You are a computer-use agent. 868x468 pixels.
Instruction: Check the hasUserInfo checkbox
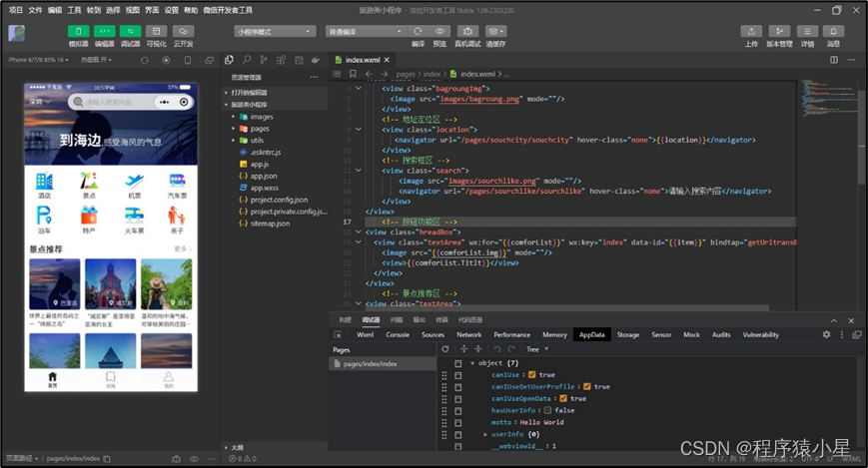[547, 410]
